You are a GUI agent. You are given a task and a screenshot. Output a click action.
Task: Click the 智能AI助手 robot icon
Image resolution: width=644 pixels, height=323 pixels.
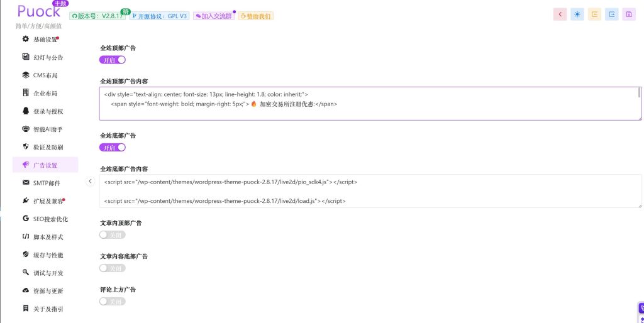25,129
